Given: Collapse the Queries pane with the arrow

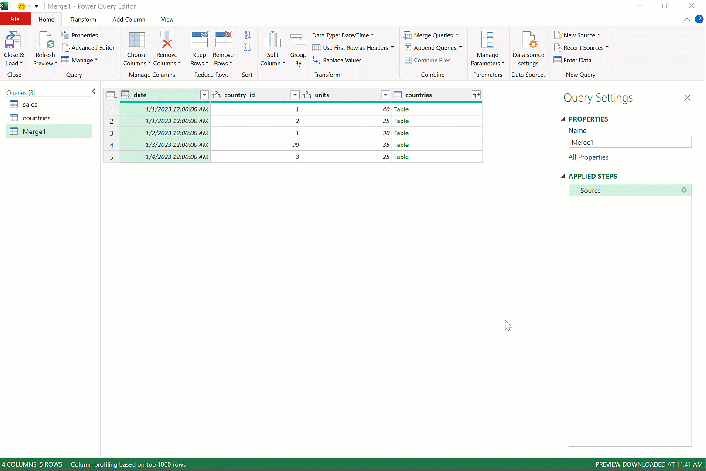Looking at the screenshot, I should (94, 91).
